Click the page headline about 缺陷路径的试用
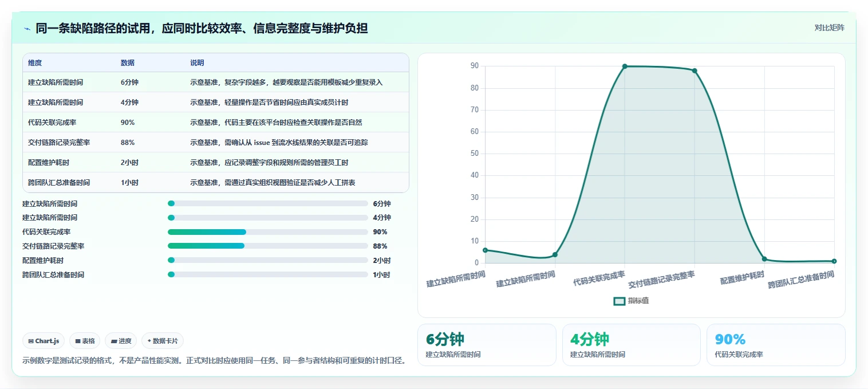This screenshot has height=389, width=868. click(x=202, y=29)
